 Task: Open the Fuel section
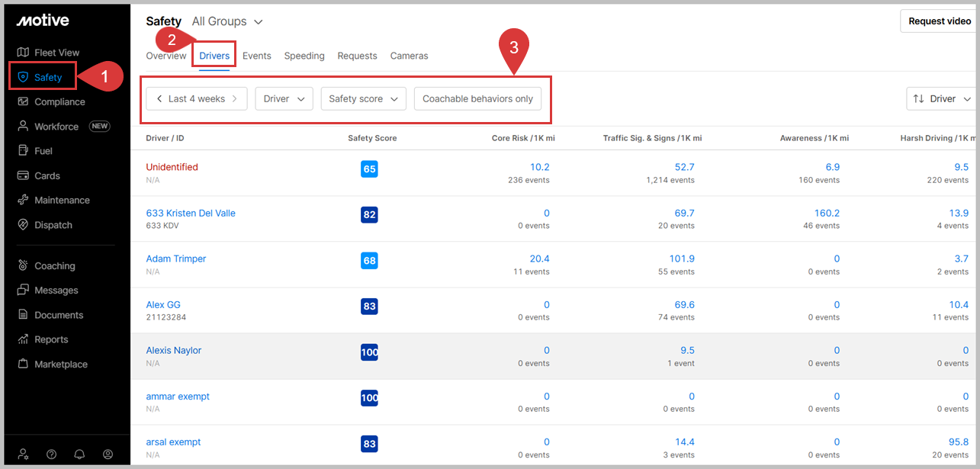click(34, 151)
